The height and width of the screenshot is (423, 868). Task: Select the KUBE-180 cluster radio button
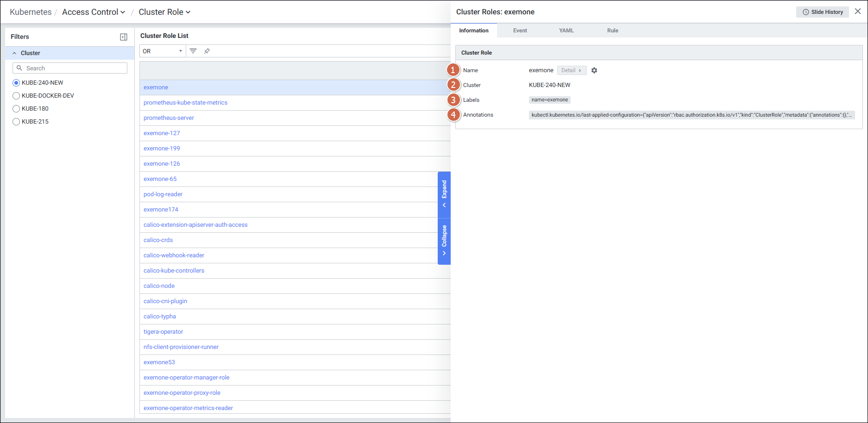coord(16,109)
